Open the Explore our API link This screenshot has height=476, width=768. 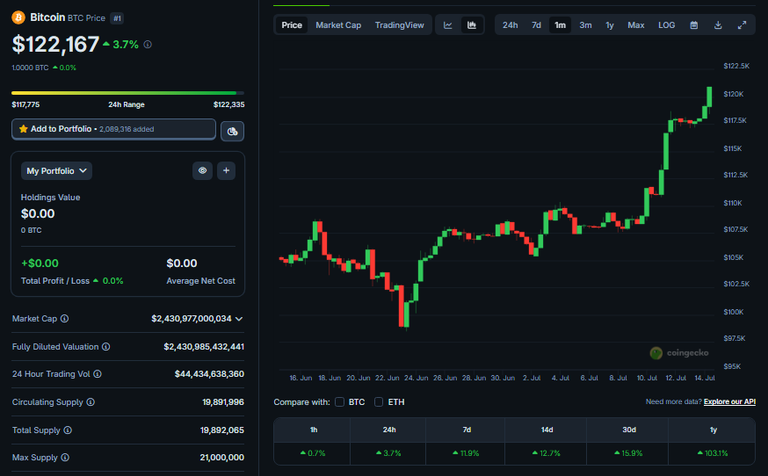(x=729, y=402)
